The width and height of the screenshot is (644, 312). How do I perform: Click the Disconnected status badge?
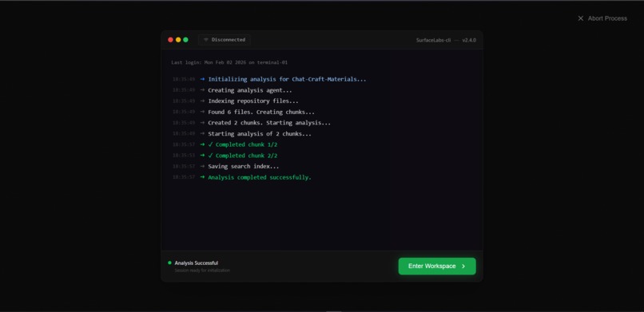pyautogui.click(x=225, y=40)
